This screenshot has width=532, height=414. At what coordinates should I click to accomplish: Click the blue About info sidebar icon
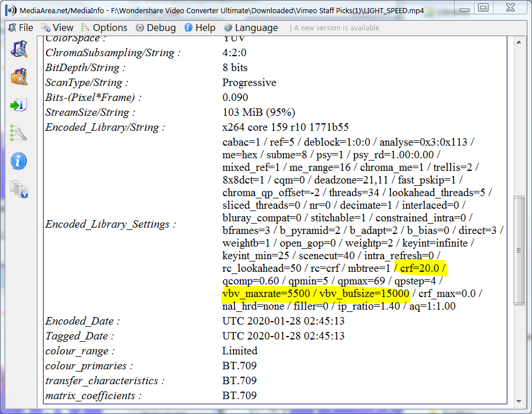[x=19, y=161]
